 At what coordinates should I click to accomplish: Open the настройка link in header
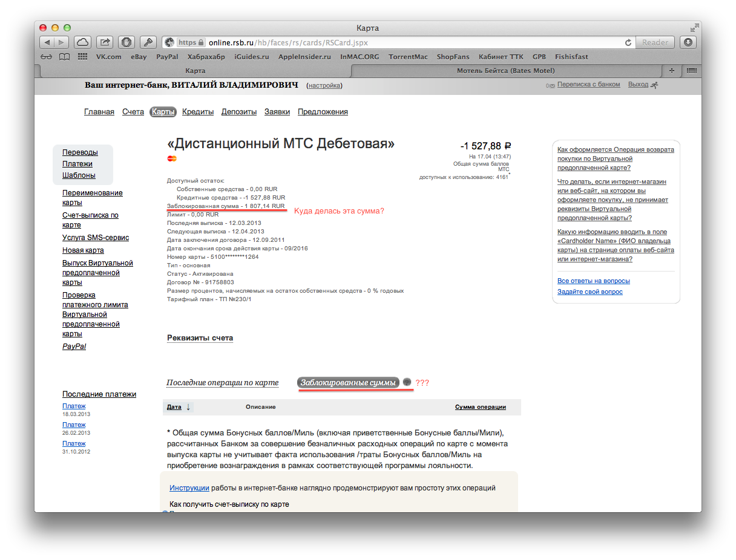tap(324, 86)
